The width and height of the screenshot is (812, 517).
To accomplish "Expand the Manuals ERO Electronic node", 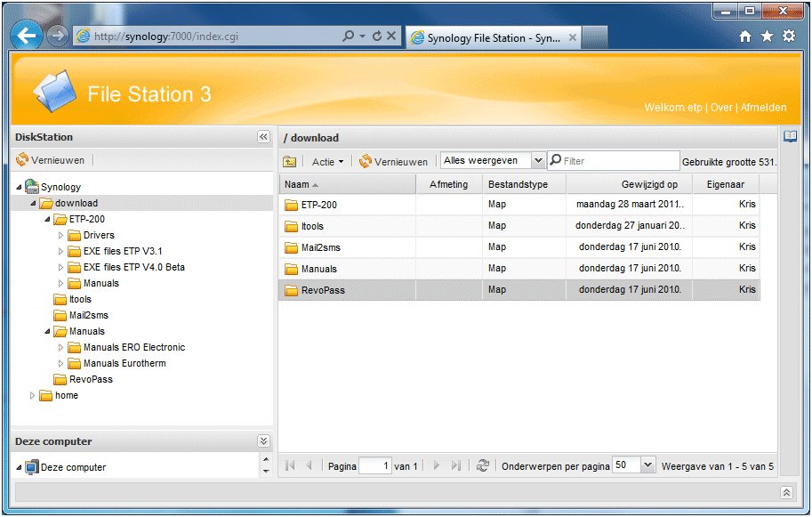I will [x=60, y=348].
